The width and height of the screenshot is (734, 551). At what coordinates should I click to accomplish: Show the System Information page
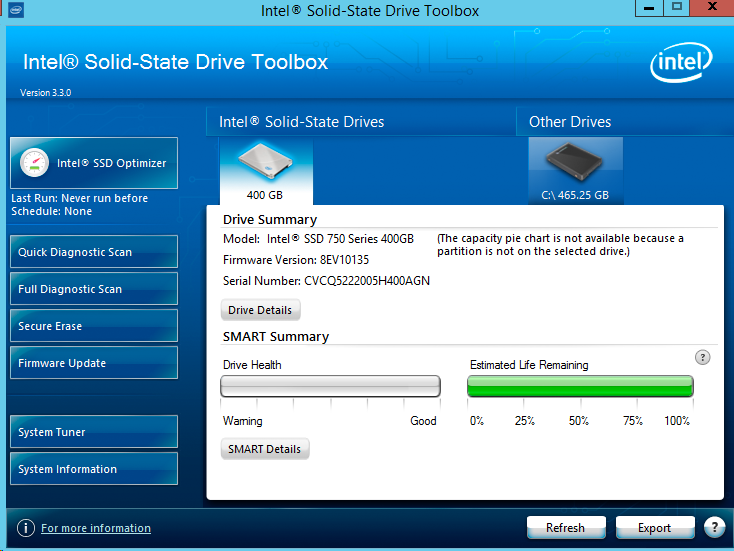(93, 469)
